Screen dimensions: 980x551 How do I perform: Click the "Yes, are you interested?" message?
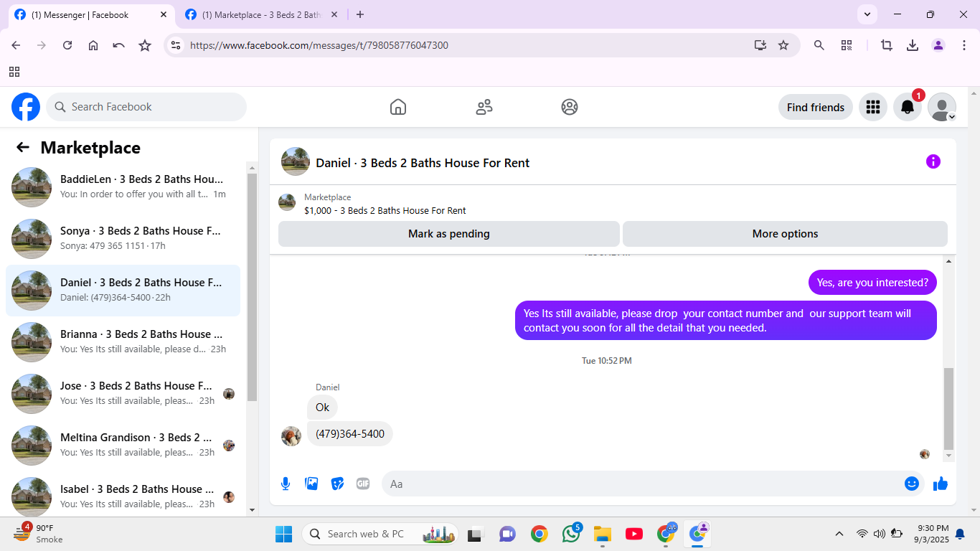click(x=872, y=282)
